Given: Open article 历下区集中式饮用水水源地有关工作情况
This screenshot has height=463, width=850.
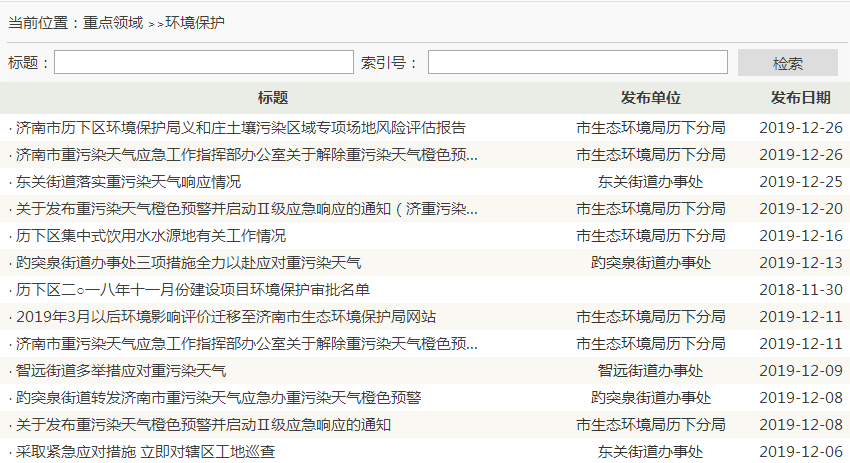Looking at the screenshot, I should coord(151,236).
